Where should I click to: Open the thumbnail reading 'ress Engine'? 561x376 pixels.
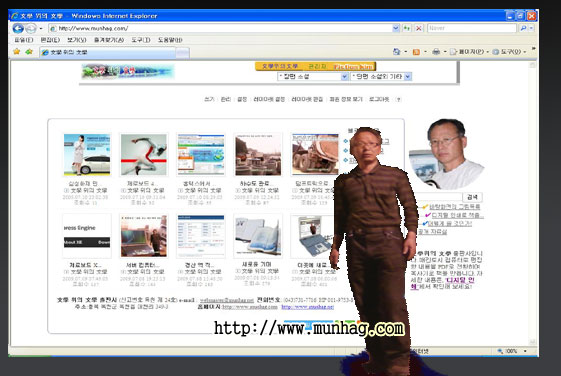pyautogui.click(x=87, y=236)
